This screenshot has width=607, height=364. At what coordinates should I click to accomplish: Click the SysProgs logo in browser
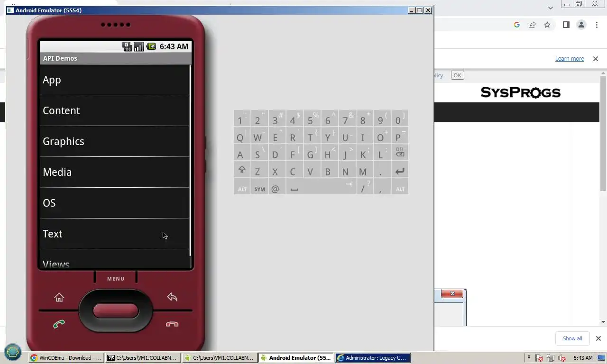(521, 92)
